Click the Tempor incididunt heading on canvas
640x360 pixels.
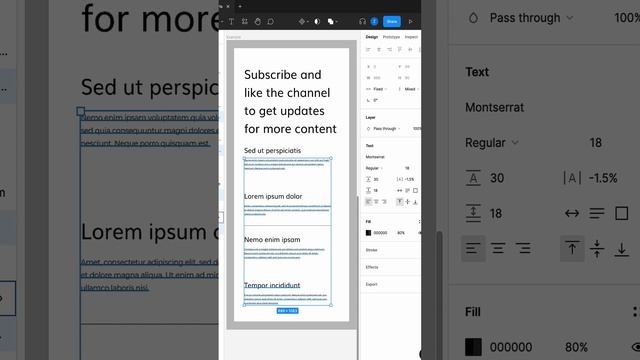(272, 285)
